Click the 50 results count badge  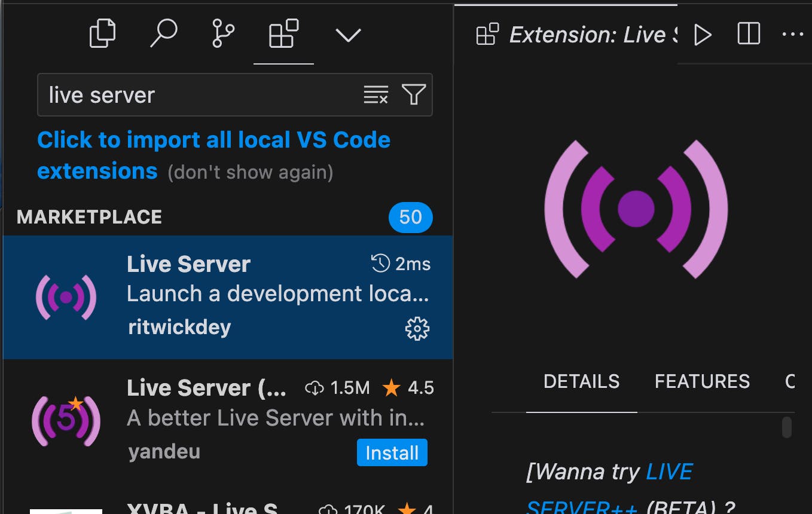coord(411,217)
